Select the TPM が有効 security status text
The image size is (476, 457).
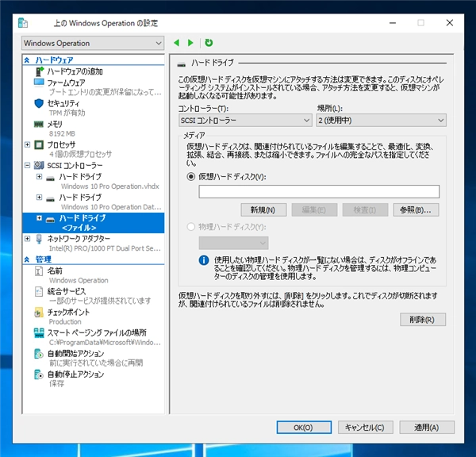tap(67, 113)
